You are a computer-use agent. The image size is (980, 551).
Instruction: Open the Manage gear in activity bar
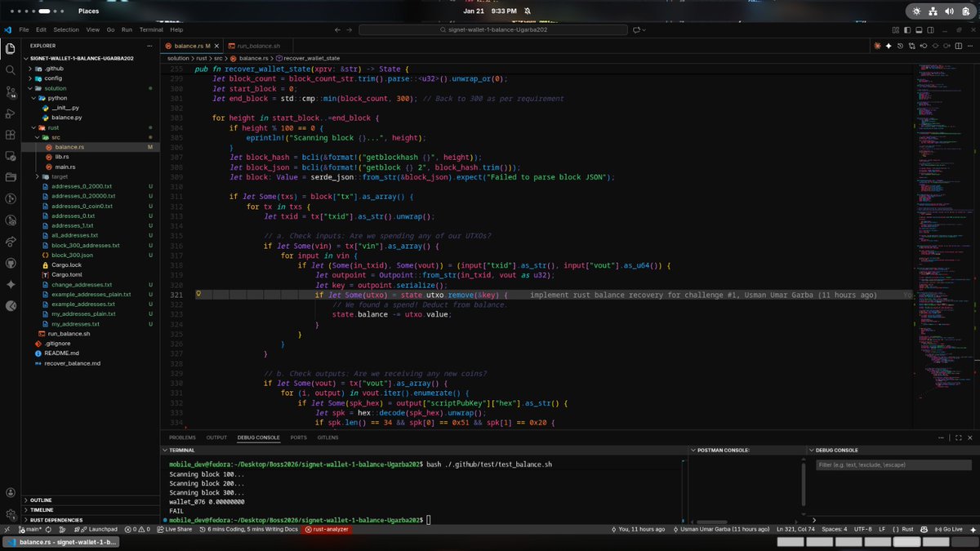coord(10,514)
